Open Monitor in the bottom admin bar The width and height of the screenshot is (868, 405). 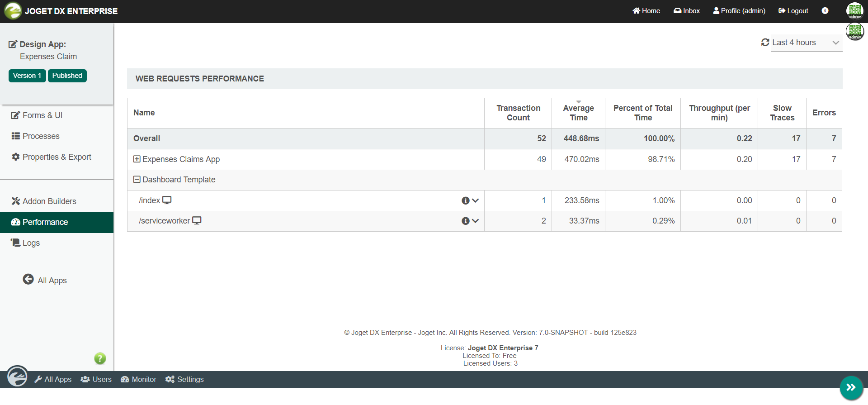(138, 379)
